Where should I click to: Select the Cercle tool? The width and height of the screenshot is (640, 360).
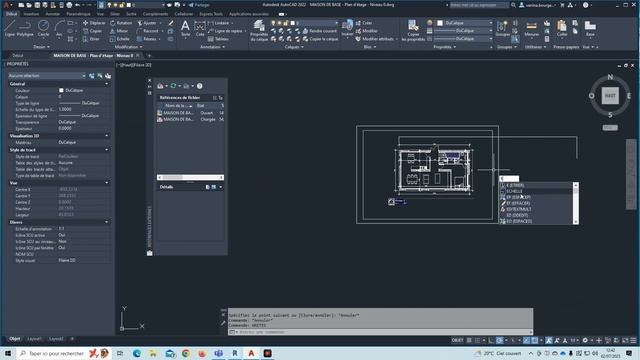(x=43, y=29)
